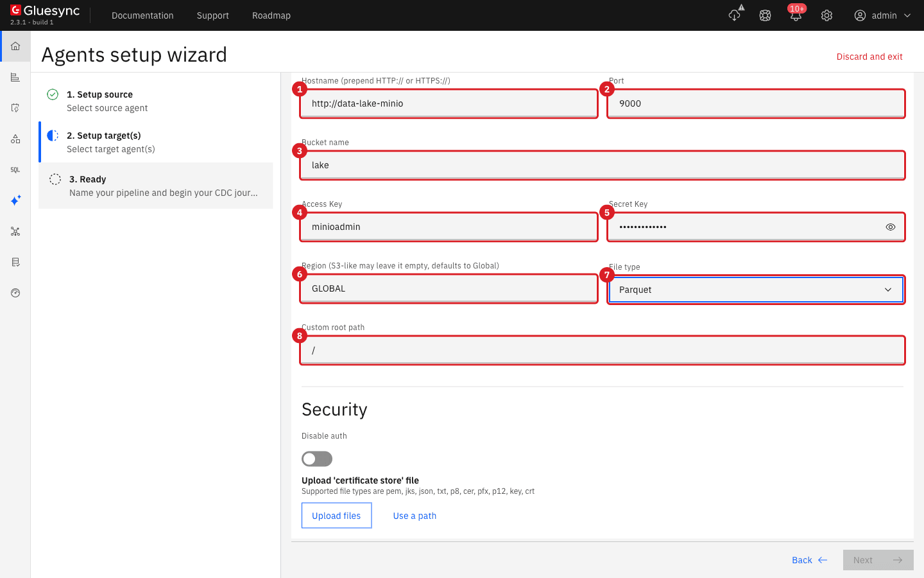Focus the Access Key field
Screen dimensions: 924x578
point(449,227)
